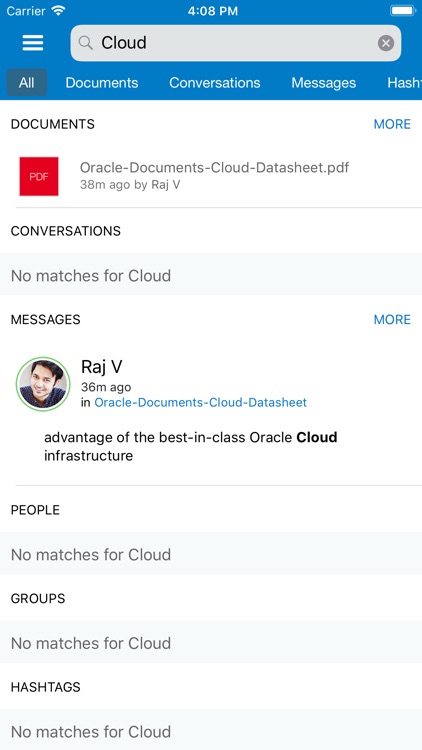
Task: Tap 'No matches for Cloud' under Hashtags
Action: coord(91,731)
